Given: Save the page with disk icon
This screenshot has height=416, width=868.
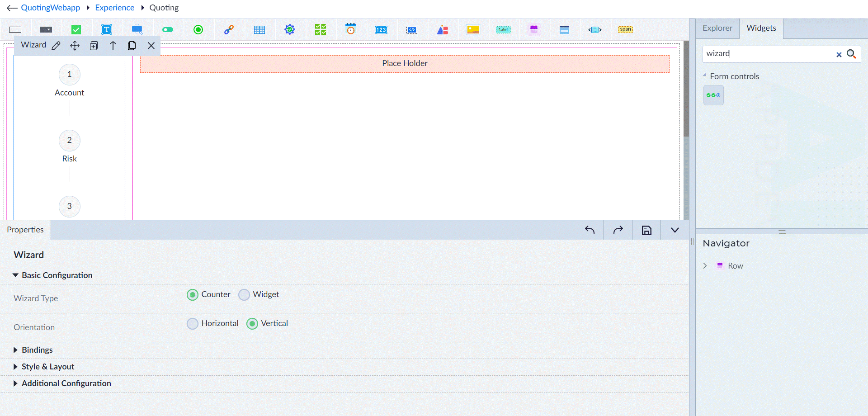Looking at the screenshot, I should coord(646,230).
